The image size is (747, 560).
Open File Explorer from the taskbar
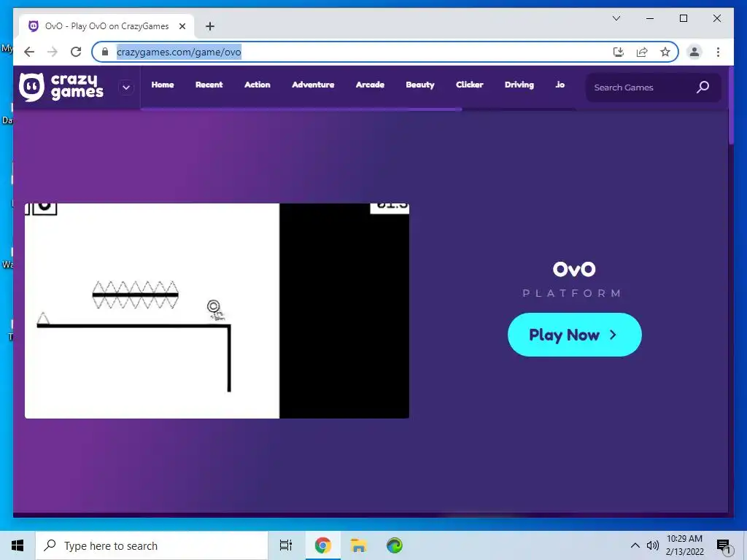click(359, 545)
